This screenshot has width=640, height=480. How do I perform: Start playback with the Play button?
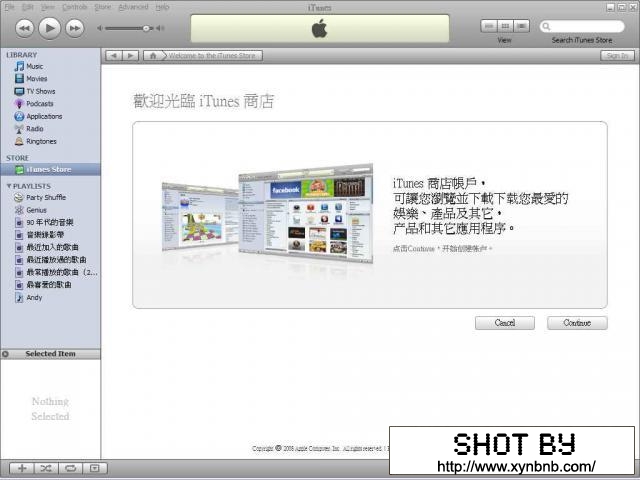click(49, 28)
